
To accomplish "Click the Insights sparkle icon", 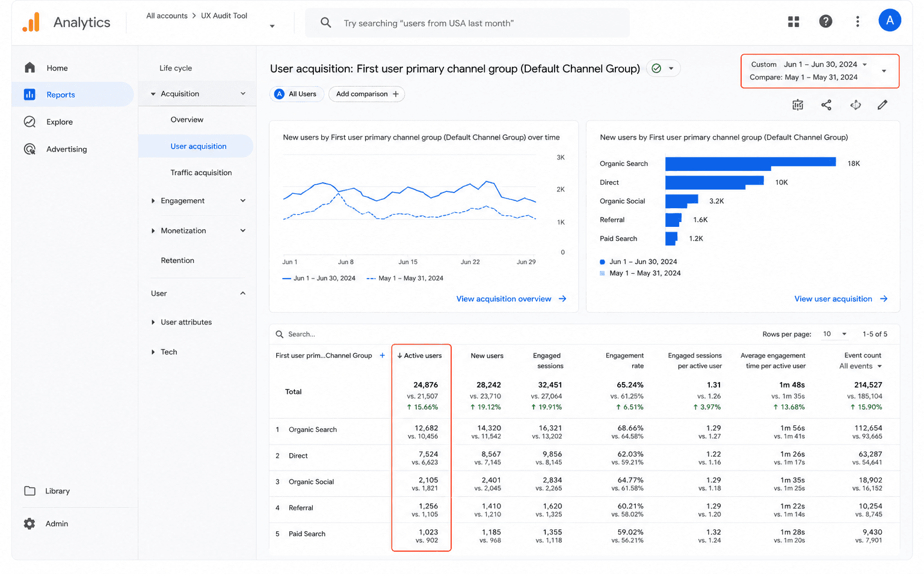I will tap(855, 105).
